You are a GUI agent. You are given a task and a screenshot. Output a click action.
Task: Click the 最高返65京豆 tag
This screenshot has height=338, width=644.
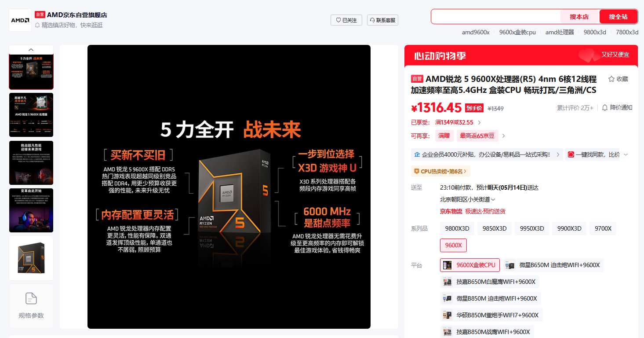tap(477, 136)
